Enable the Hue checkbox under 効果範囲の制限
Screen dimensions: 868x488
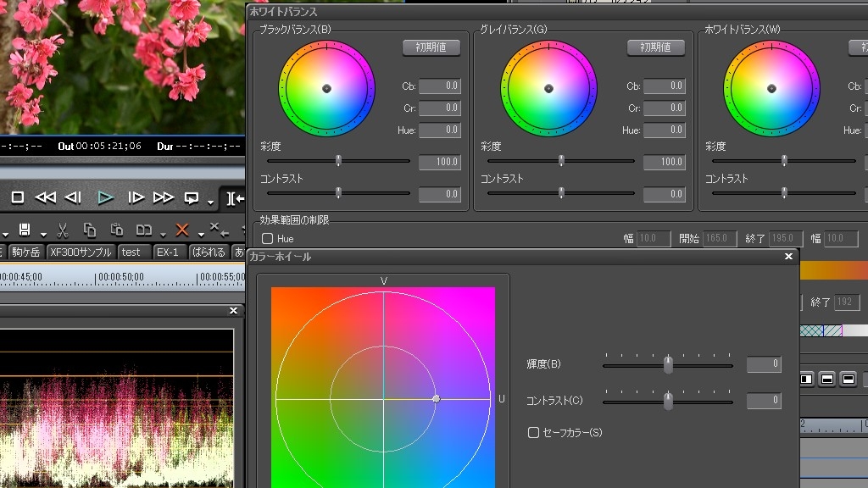[x=268, y=239]
